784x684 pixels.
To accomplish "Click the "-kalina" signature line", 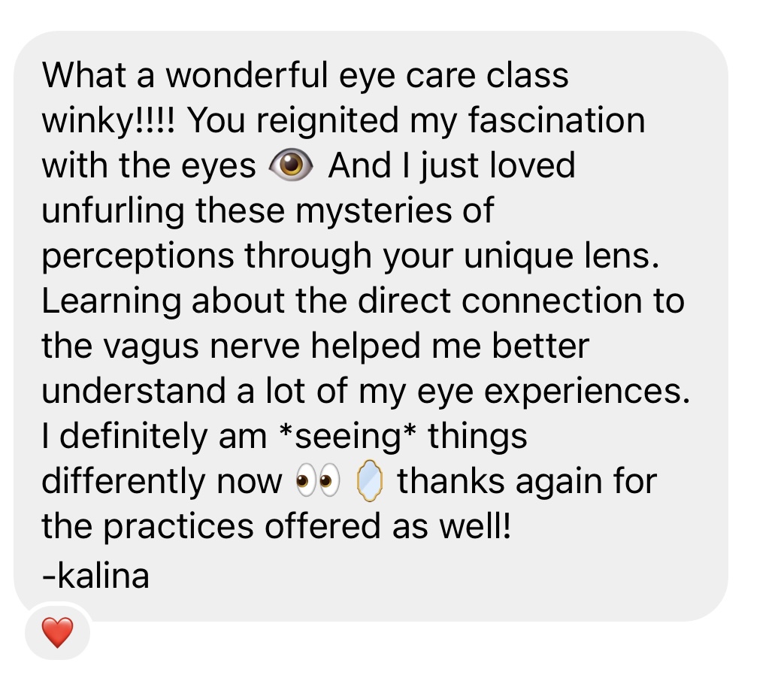I will [x=95, y=576].
